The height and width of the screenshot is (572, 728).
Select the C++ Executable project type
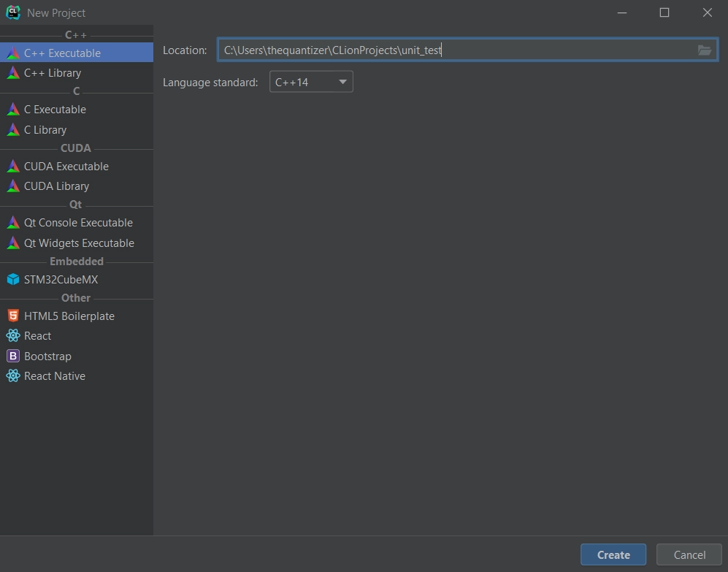click(77, 53)
